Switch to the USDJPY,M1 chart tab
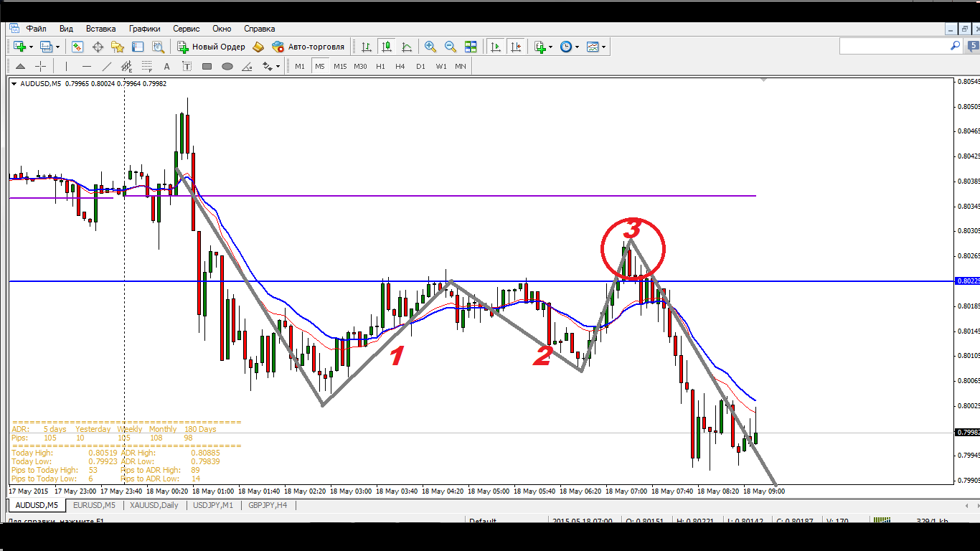980x551 pixels. (214, 505)
